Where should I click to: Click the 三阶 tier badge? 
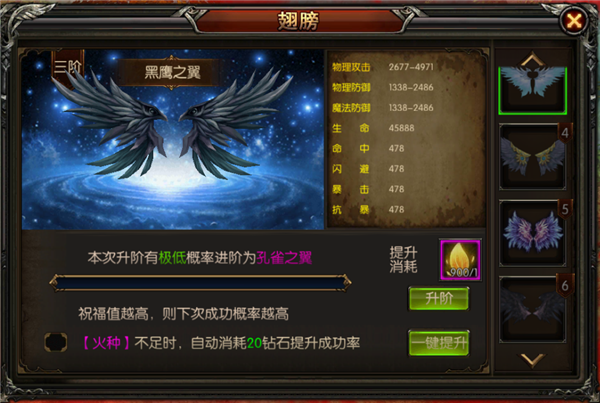(67, 68)
